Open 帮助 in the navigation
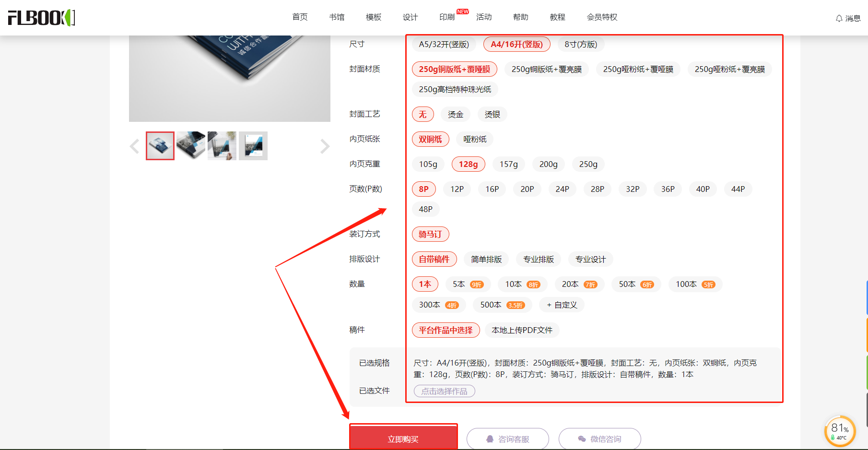The width and height of the screenshot is (868, 450). 521,17
